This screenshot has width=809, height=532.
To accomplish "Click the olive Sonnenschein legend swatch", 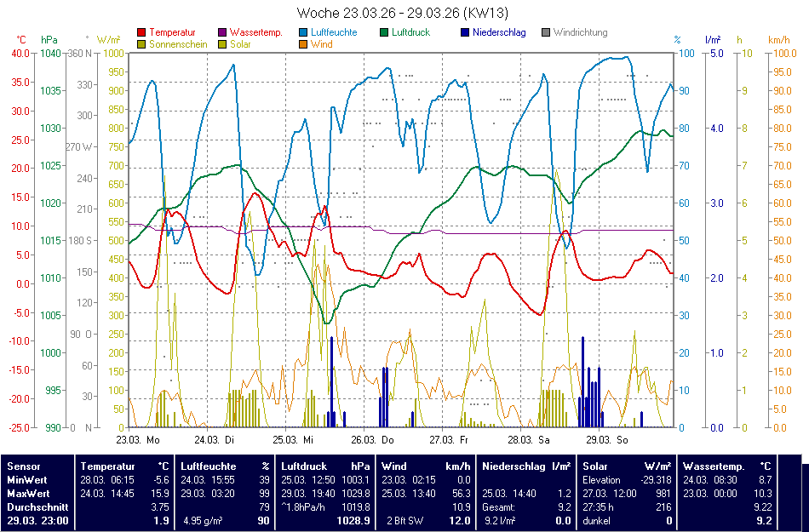I will tap(141, 44).
